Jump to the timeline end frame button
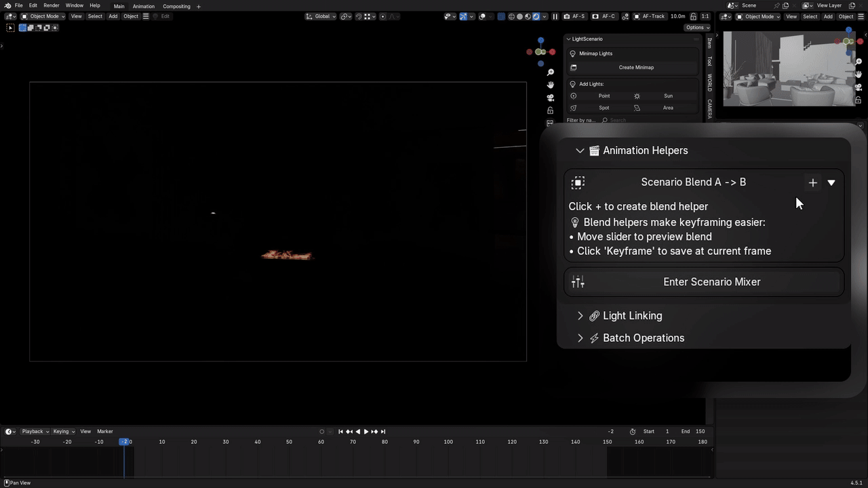The width and height of the screenshot is (868, 488). click(383, 432)
